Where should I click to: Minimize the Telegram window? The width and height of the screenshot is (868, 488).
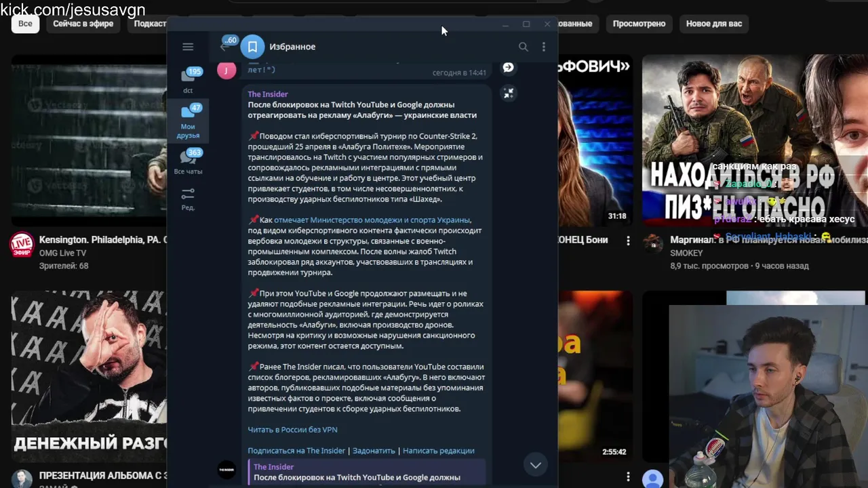click(505, 24)
